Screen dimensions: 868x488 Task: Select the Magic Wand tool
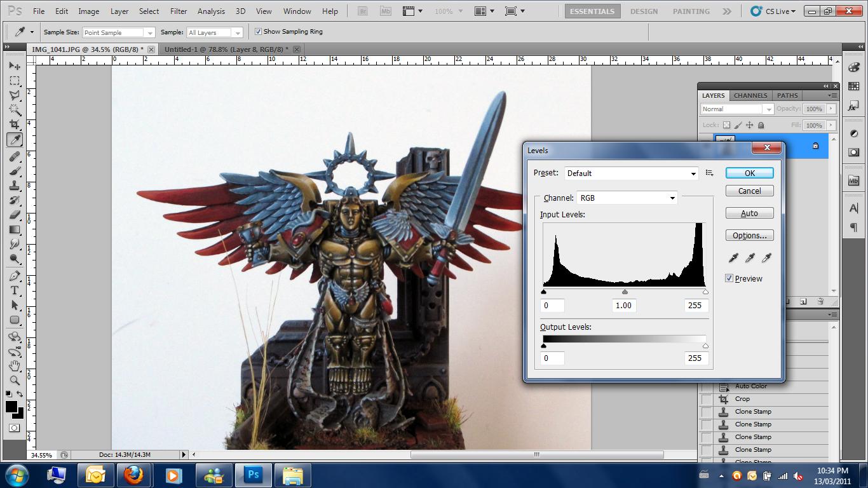15,110
